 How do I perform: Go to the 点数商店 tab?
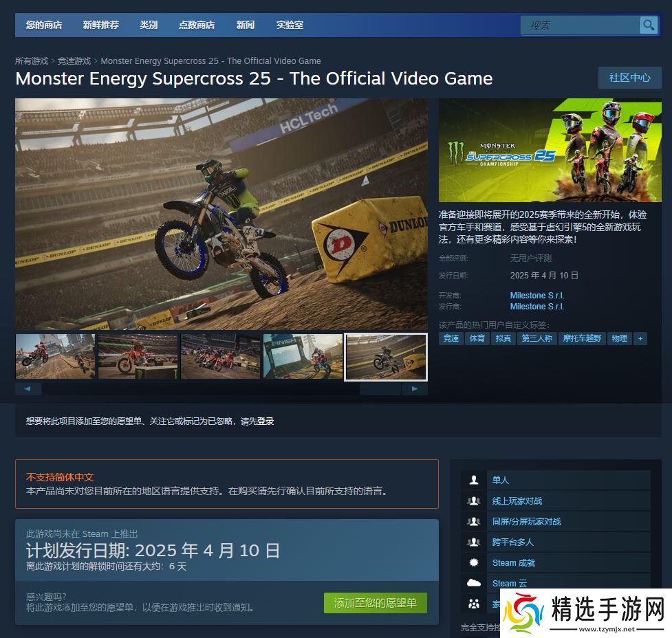196,25
